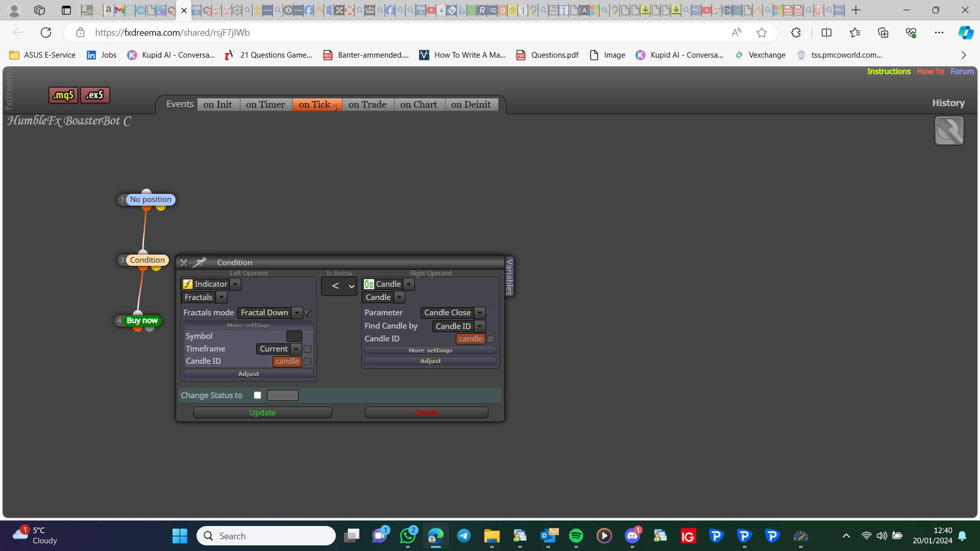The width and height of the screenshot is (980, 551).
Task: Click More settings under Right Operand
Action: coord(430,350)
